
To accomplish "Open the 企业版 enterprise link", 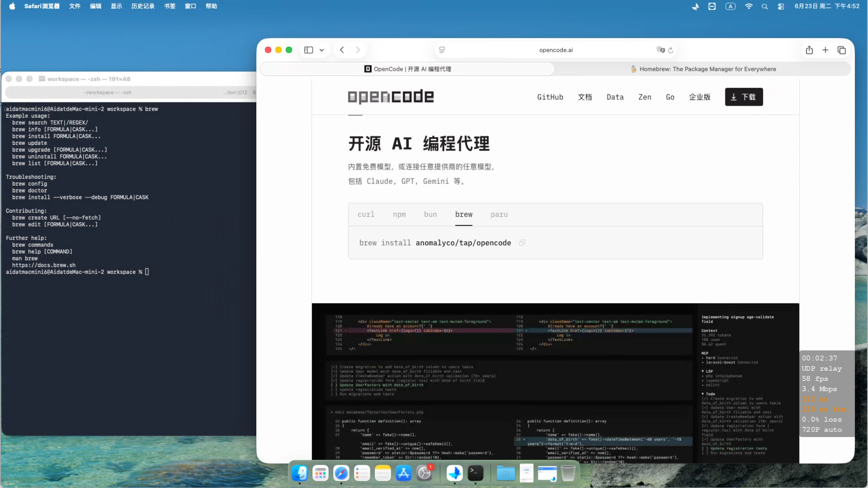I will pos(699,97).
